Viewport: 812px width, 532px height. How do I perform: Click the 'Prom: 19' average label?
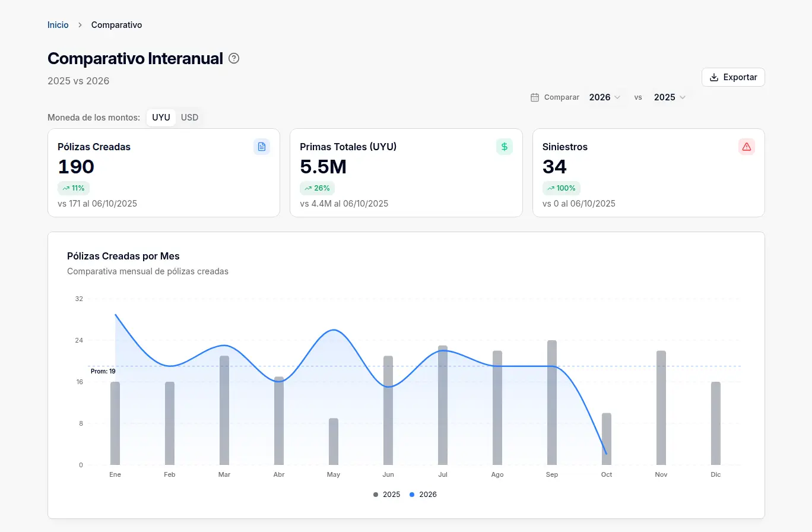[103, 372]
